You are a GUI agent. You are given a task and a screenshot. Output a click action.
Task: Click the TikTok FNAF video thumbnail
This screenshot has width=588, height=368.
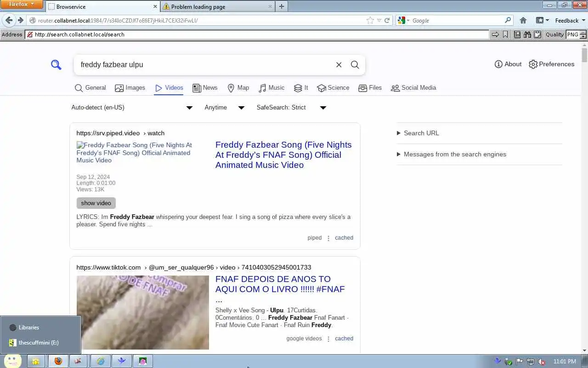[142, 312]
